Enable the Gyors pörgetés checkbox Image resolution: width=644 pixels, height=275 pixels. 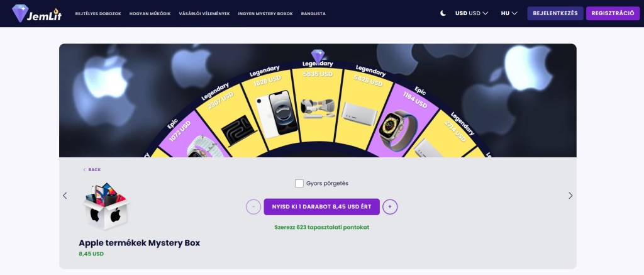point(299,183)
